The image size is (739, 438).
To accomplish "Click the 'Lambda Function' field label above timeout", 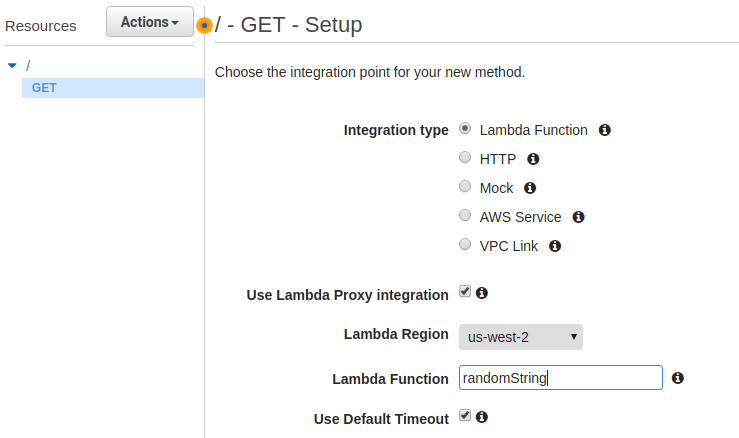I will pyautogui.click(x=390, y=379).
